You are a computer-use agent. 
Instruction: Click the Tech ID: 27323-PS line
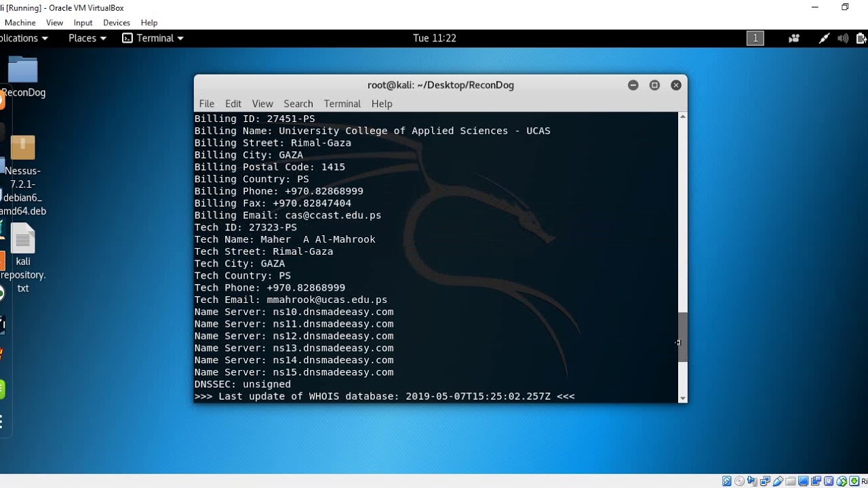pos(245,228)
